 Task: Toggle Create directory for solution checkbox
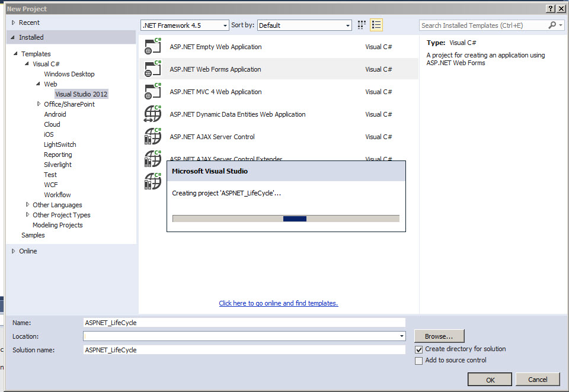click(419, 349)
